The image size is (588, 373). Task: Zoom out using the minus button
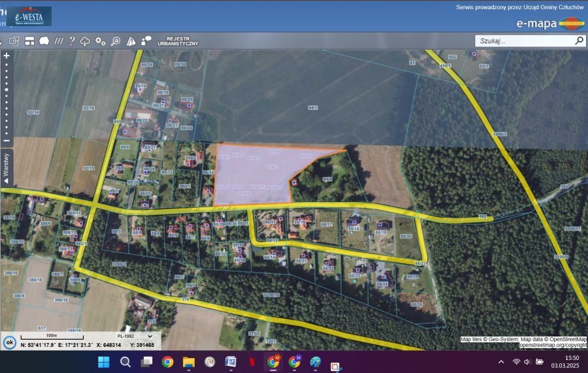[7, 140]
